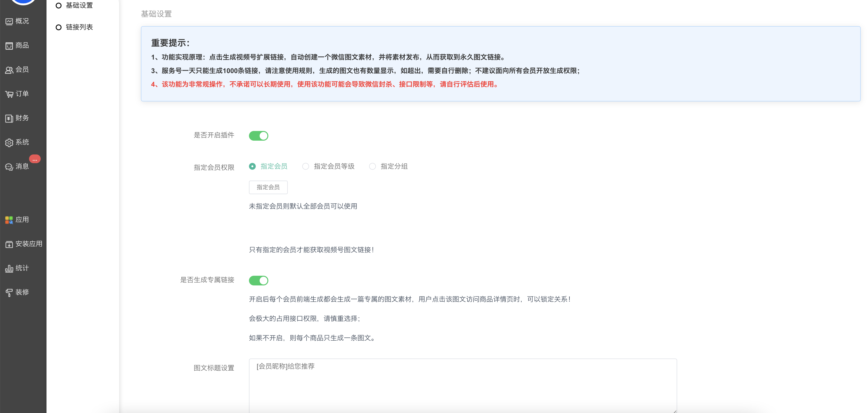Select the 指定会员 radio button
The height and width of the screenshot is (413, 868).
(x=252, y=166)
